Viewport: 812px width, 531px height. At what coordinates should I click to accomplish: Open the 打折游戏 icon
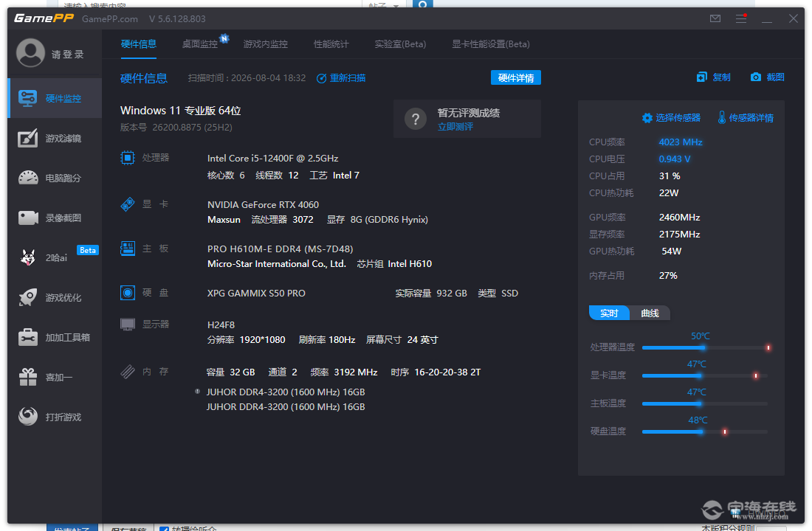[x=28, y=416]
